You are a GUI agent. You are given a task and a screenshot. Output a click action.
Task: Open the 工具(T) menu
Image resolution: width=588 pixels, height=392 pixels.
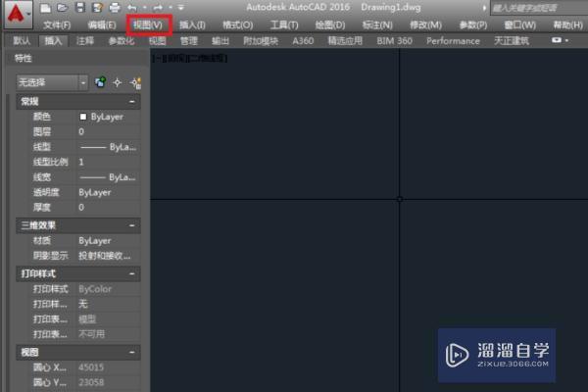coord(284,25)
